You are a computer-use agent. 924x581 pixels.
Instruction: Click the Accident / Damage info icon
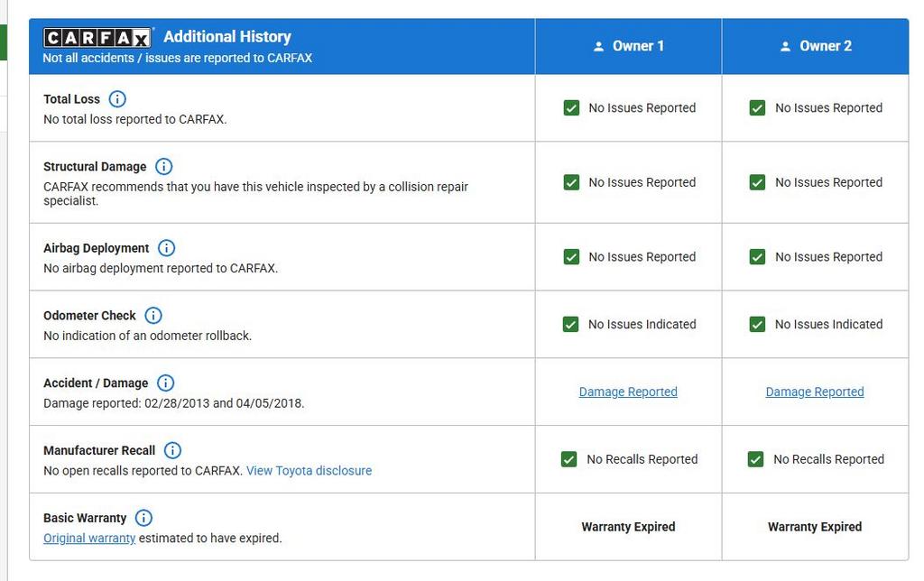coord(166,383)
